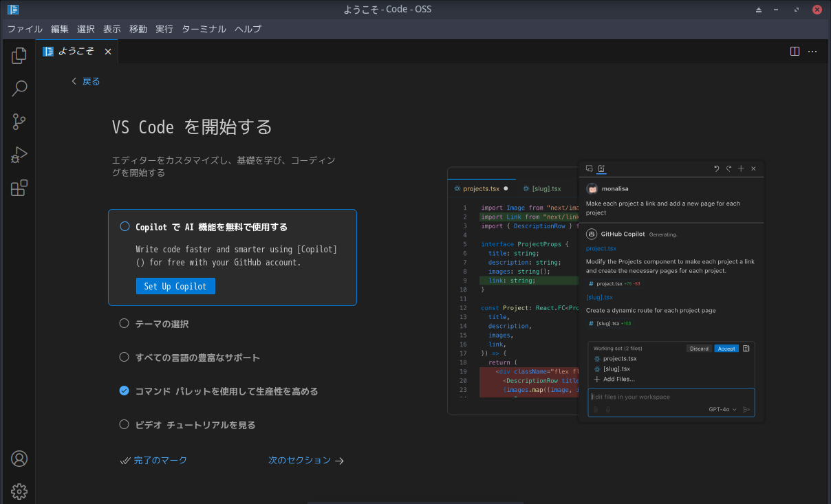This screenshot has height=504, width=831.
Task: Start a new chat with the plus icon
Action: [741, 168]
